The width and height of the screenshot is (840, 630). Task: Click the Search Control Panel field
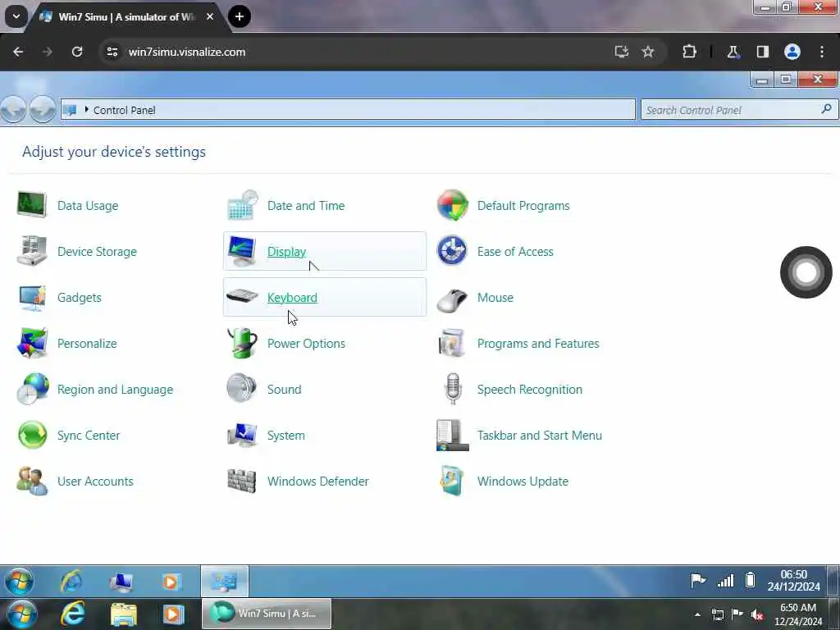pos(739,110)
